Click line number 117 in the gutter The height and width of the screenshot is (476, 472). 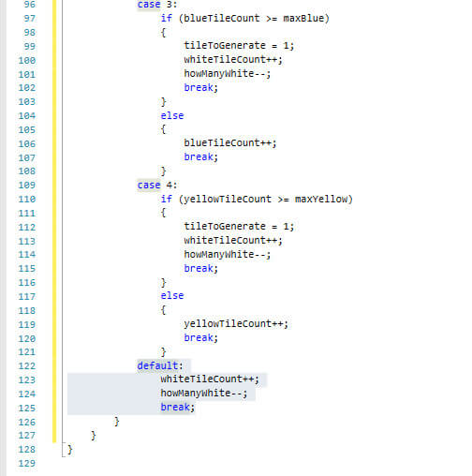[27, 296]
